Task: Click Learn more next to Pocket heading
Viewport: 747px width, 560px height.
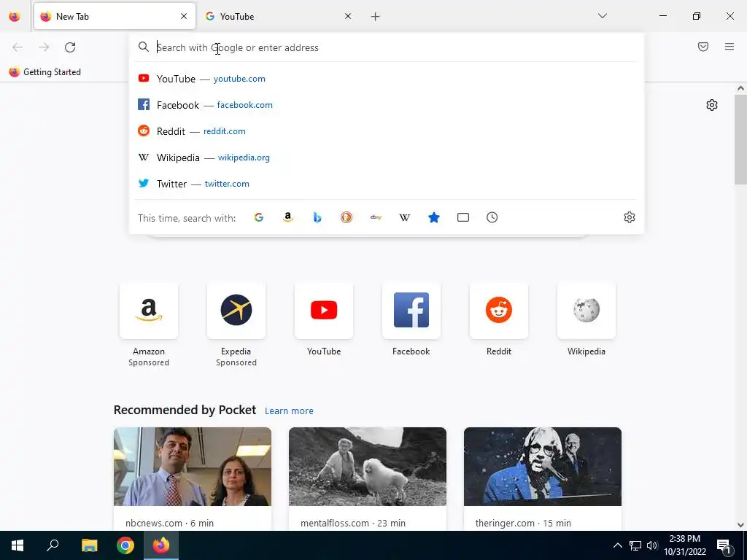Action: tap(289, 411)
